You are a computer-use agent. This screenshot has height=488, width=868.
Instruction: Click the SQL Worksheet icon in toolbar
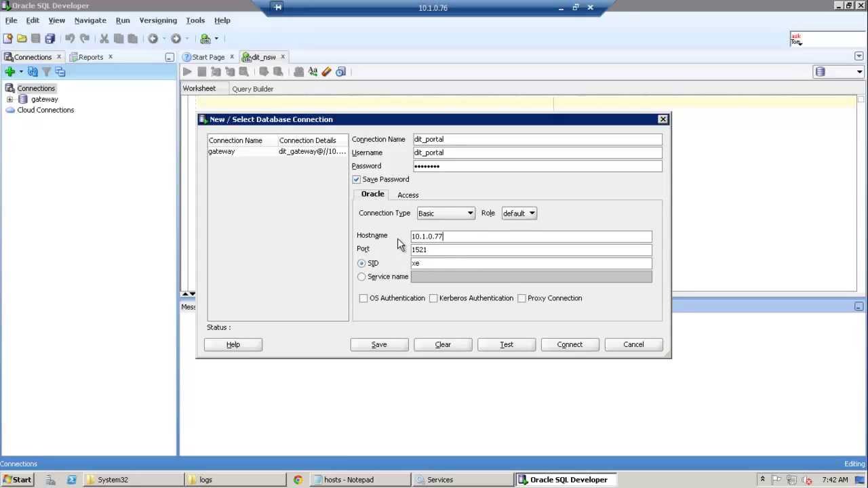pyautogui.click(x=205, y=39)
